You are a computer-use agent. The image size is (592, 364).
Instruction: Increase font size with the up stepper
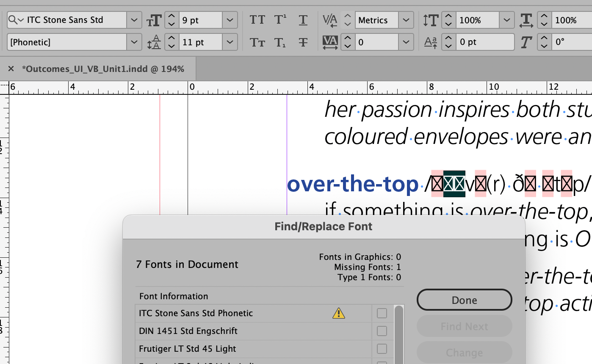(x=171, y=16)
